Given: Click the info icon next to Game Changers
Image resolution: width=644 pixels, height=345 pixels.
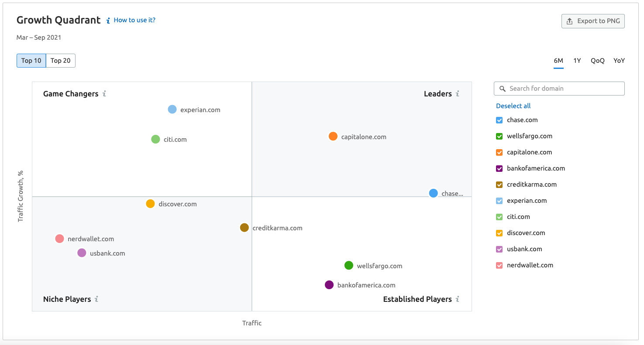Looking at the screenshot, I should point(104,93).
